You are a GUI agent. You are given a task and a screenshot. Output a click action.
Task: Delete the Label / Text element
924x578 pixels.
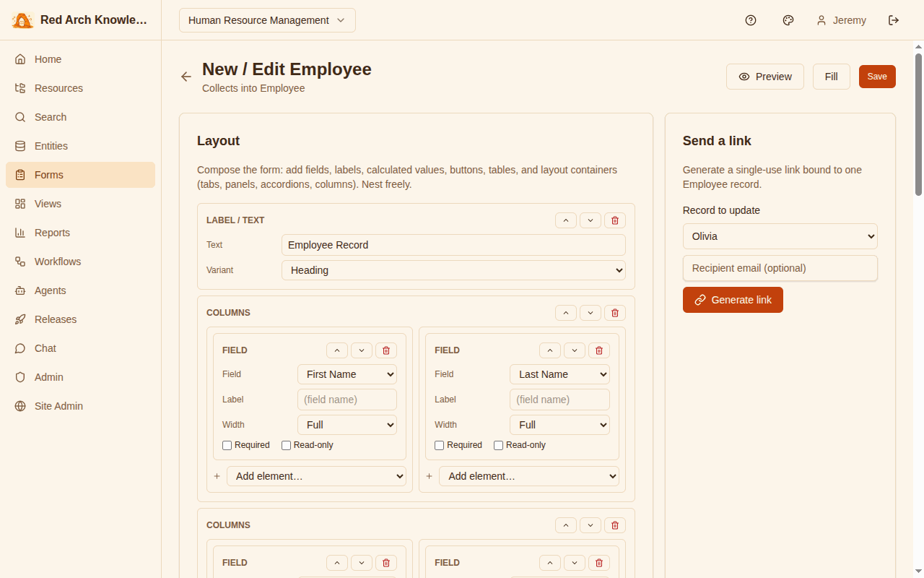pyautogui.click(x=615, y=220)
